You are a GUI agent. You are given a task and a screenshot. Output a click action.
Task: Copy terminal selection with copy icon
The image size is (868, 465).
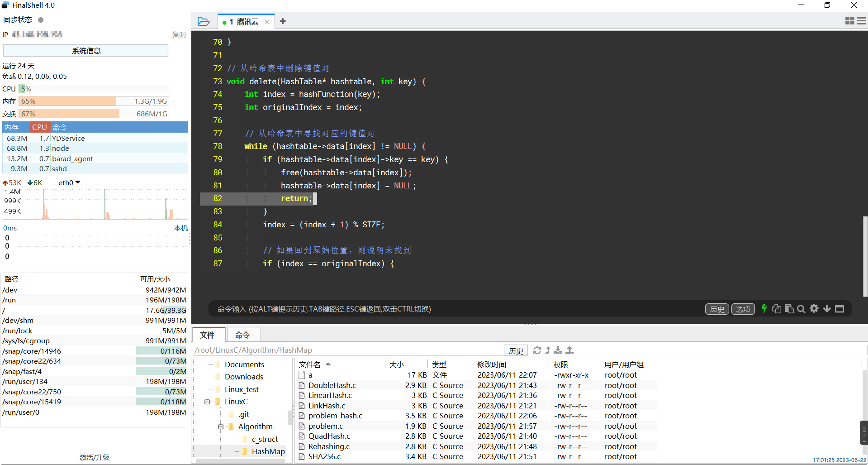point(776,309)
